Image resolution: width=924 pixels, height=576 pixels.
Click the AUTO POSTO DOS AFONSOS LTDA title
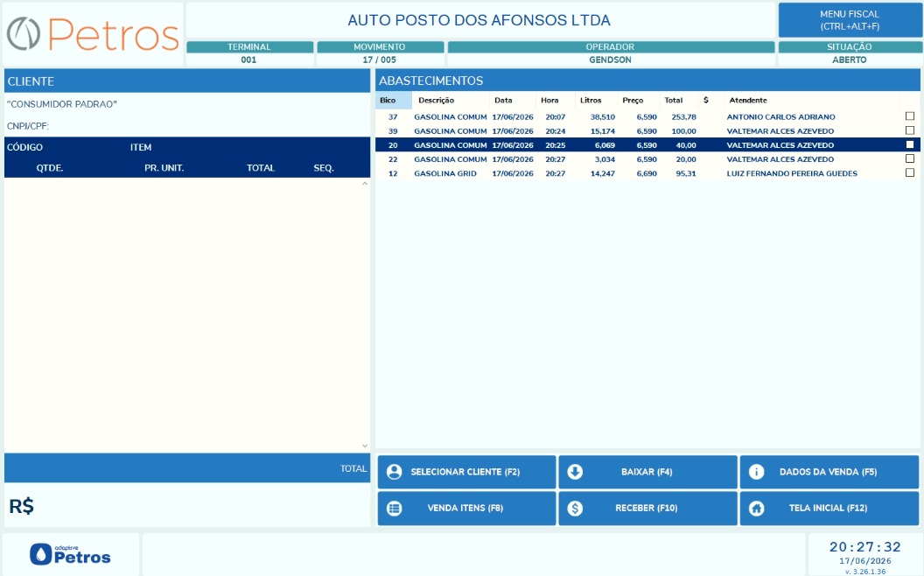(479, 20)
